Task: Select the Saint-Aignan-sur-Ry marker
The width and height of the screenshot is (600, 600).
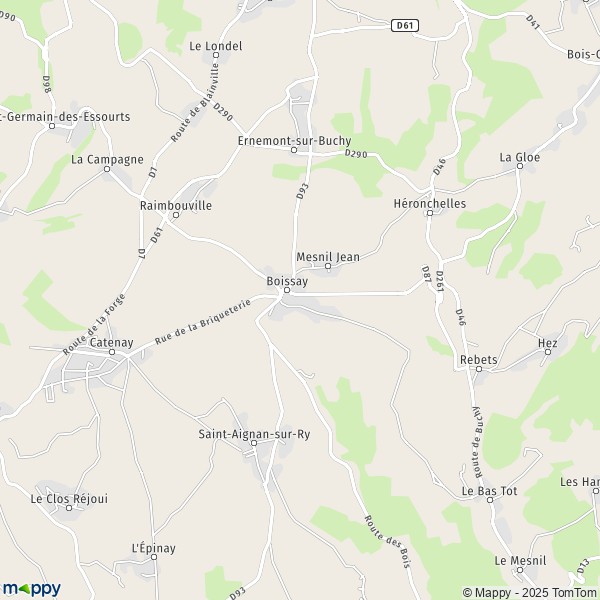Action: tap(254, 443)
